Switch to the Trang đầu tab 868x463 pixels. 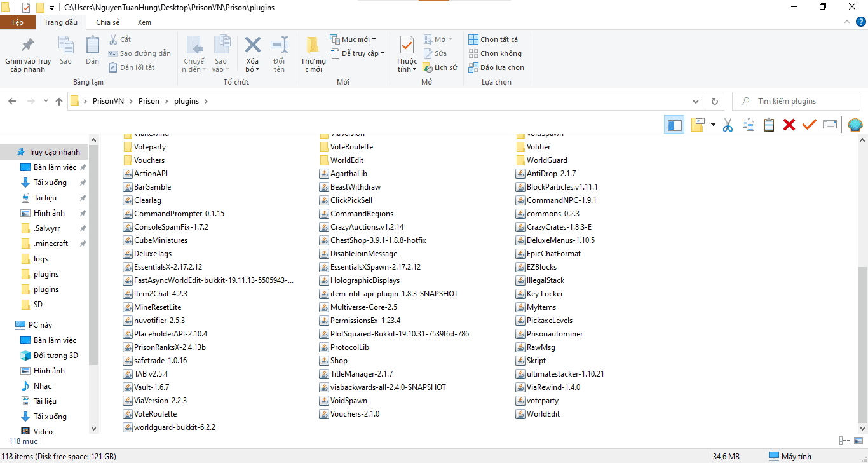(x=61, y=22)
